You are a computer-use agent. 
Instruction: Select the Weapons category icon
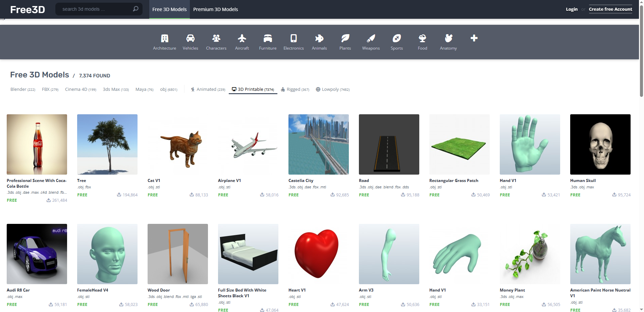tap(371, 39)
